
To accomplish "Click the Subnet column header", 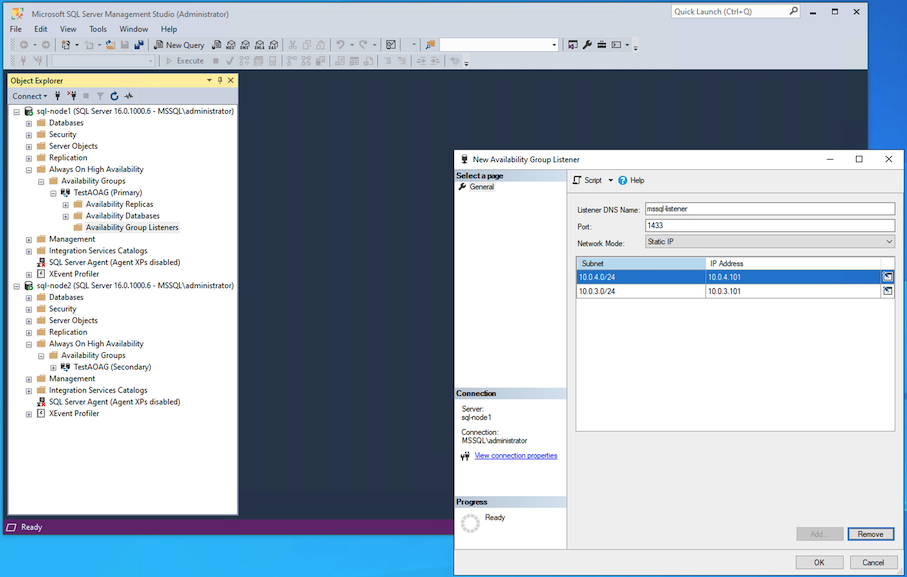I will click(641, 263).
